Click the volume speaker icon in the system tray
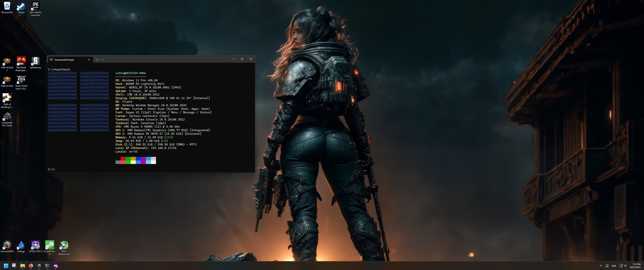 point(625,266)
